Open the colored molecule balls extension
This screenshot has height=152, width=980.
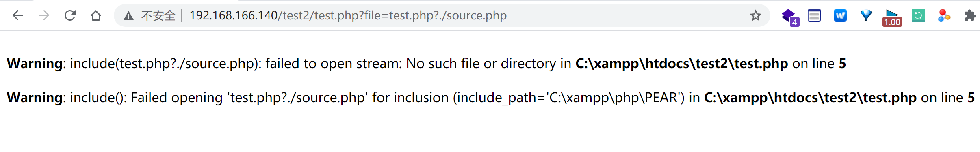tap(944, 16)
